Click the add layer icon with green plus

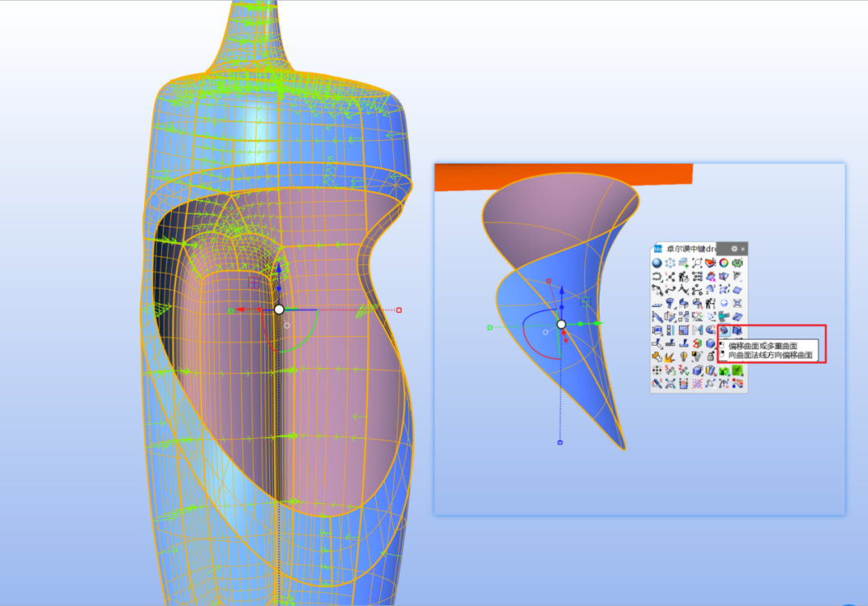684,263
